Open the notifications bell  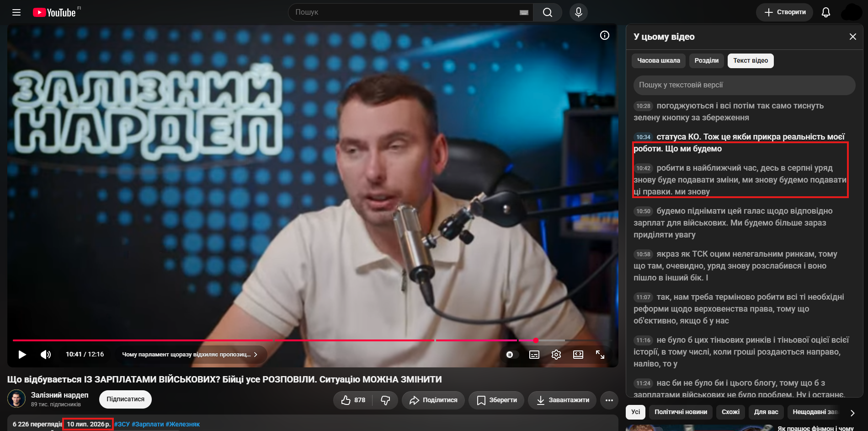pyautogui.click(x=825, y=12)
